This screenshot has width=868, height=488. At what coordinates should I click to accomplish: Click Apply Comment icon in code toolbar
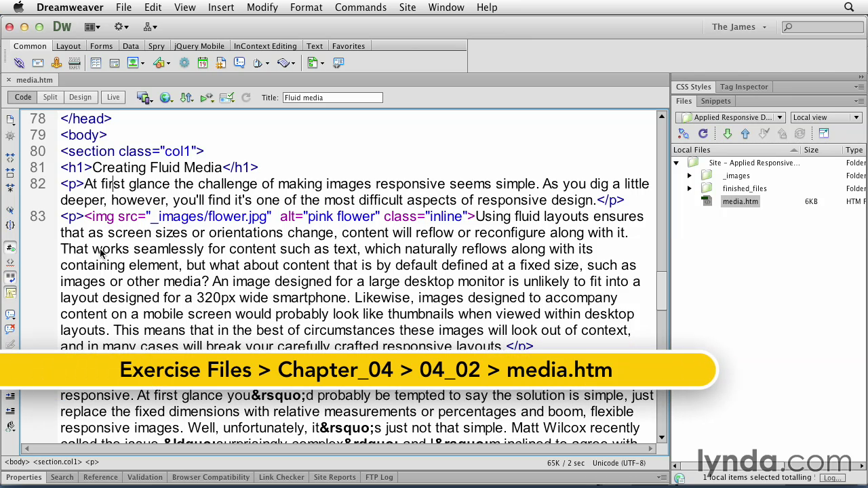click(x=10, y=314)
